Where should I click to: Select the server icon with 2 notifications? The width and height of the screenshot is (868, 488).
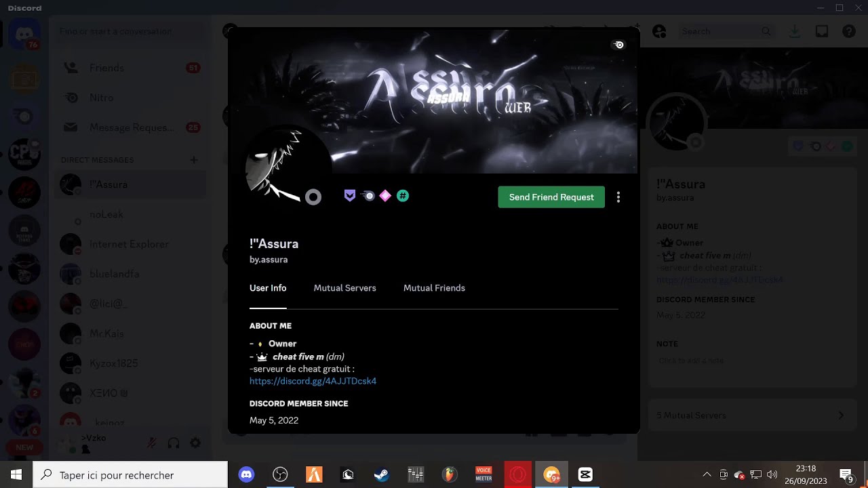point(24,383)
